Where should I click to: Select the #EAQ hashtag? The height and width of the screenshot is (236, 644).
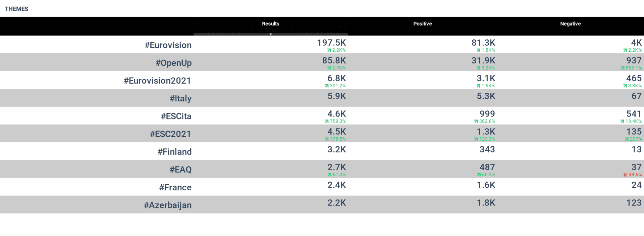(x=180, y=170)
